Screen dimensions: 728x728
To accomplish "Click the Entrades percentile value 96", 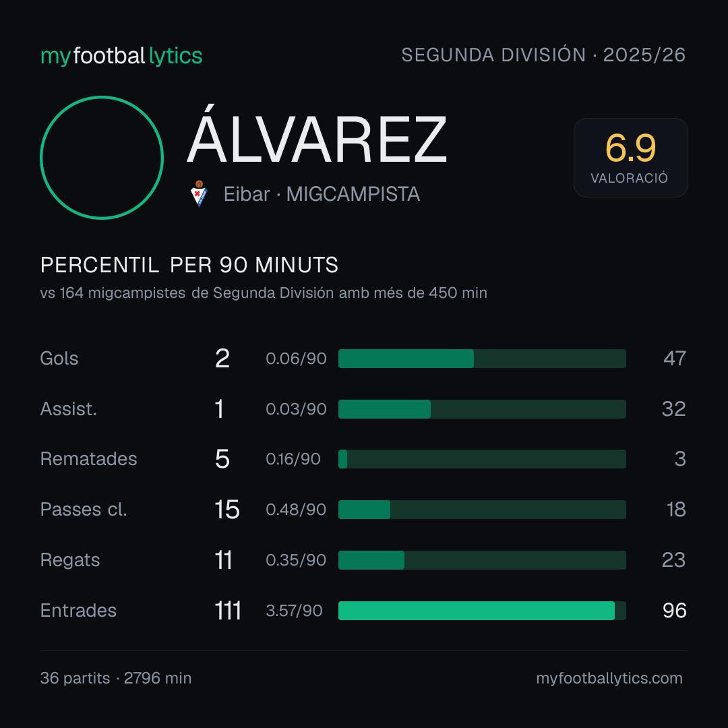I will (x=675, y=611).
